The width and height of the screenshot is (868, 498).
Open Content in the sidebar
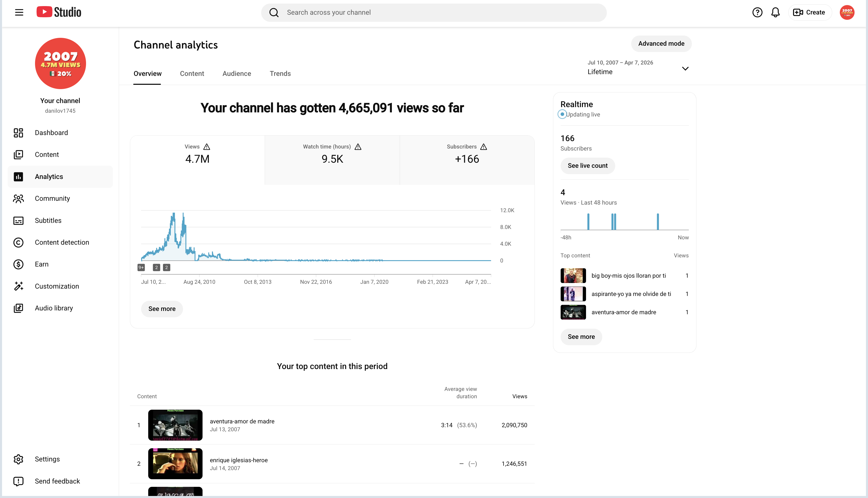pos(60,155)
